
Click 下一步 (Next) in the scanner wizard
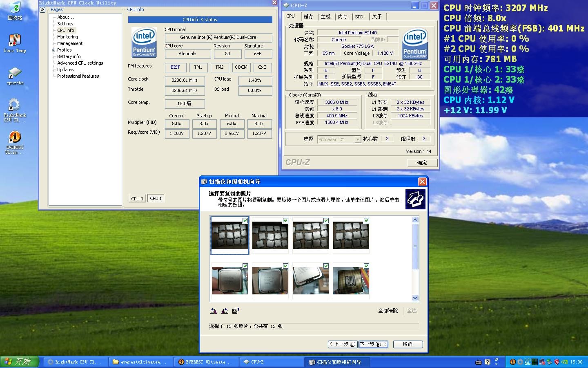(373, 344)
